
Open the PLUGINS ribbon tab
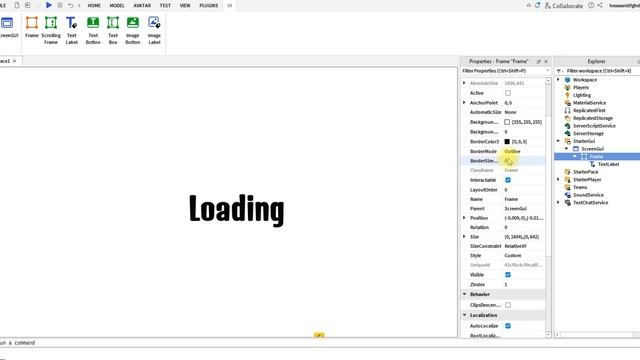point(209,6)
